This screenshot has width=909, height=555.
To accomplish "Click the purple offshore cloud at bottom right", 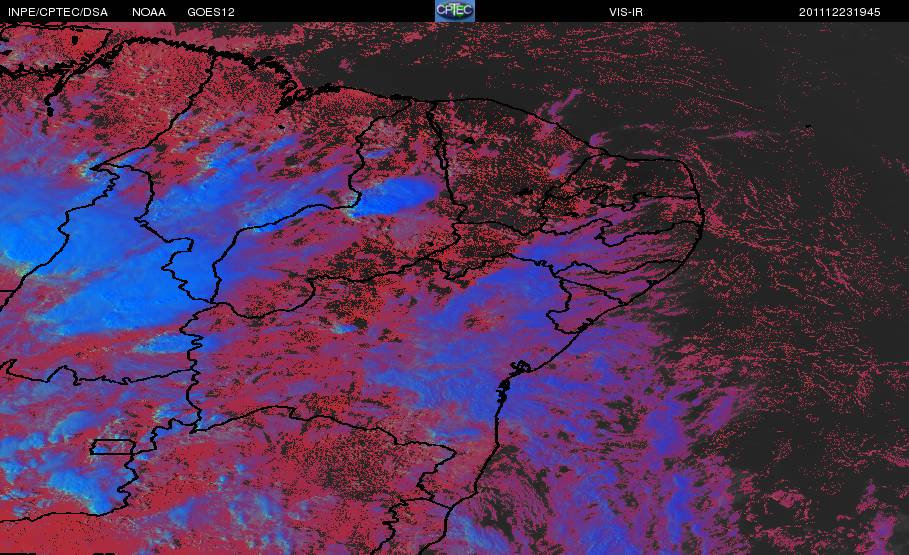I will (x=667, y=452).
